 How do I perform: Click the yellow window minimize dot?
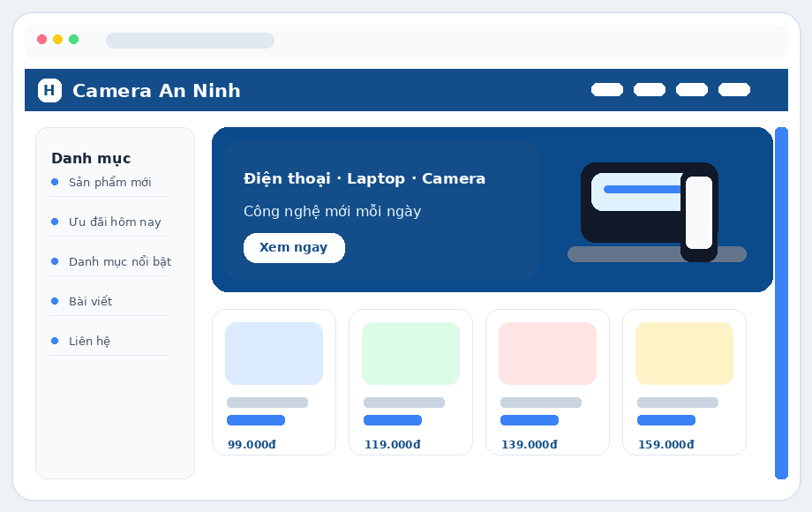point(58,40)
